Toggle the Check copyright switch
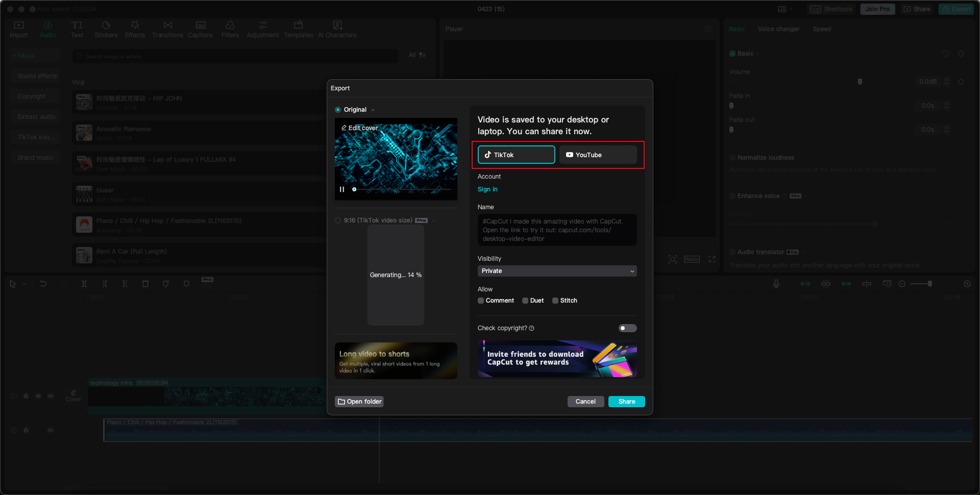This screenshot has height=495, width=980. click(x=627, y=328)
